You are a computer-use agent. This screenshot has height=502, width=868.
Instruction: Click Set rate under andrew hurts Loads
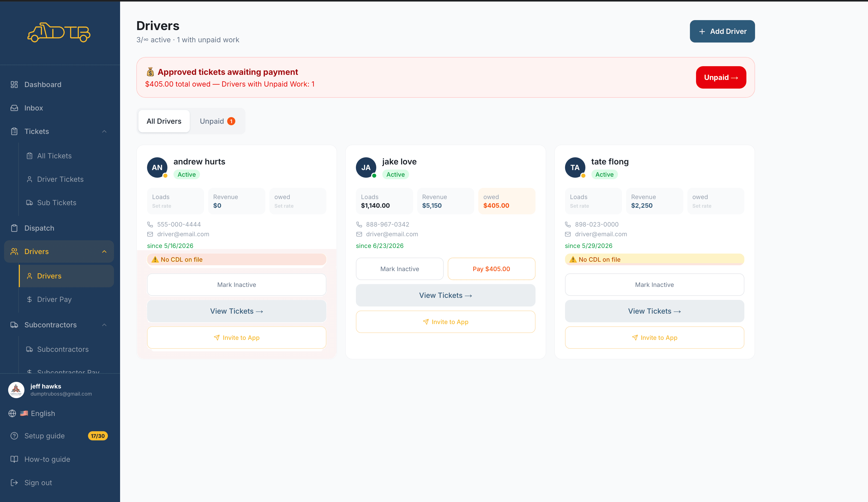162,206
